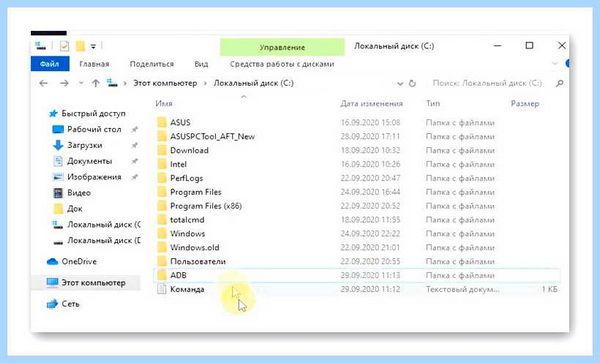600x363 pixels.
Task: Open OneDrive in the navigation pane
Action: (x=79, y=262)
